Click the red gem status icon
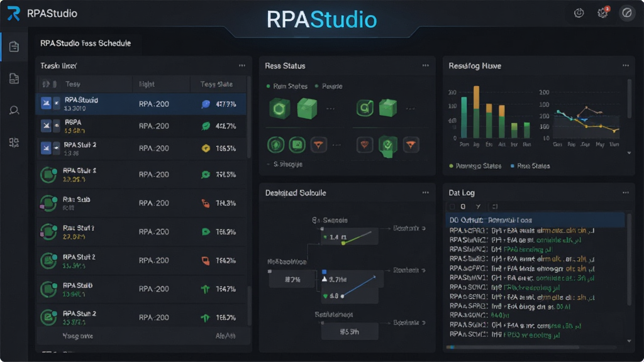The height and width of the screenshot is (362, 644). (364, 145)
